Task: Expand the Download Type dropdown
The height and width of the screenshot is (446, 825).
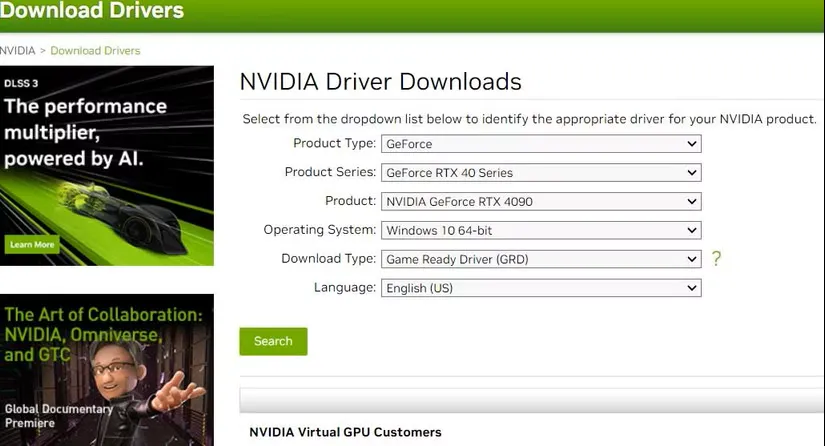Action: coord(541,259)
